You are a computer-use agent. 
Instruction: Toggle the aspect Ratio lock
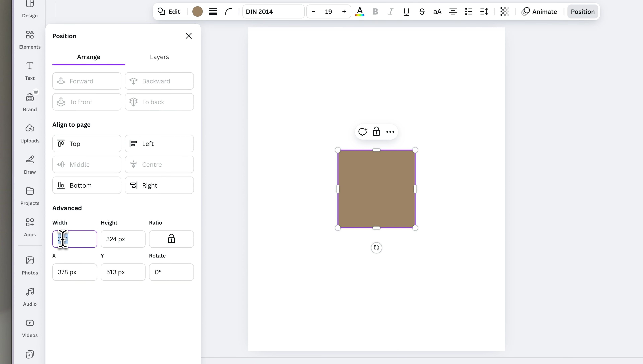click(x=171, y=239)
